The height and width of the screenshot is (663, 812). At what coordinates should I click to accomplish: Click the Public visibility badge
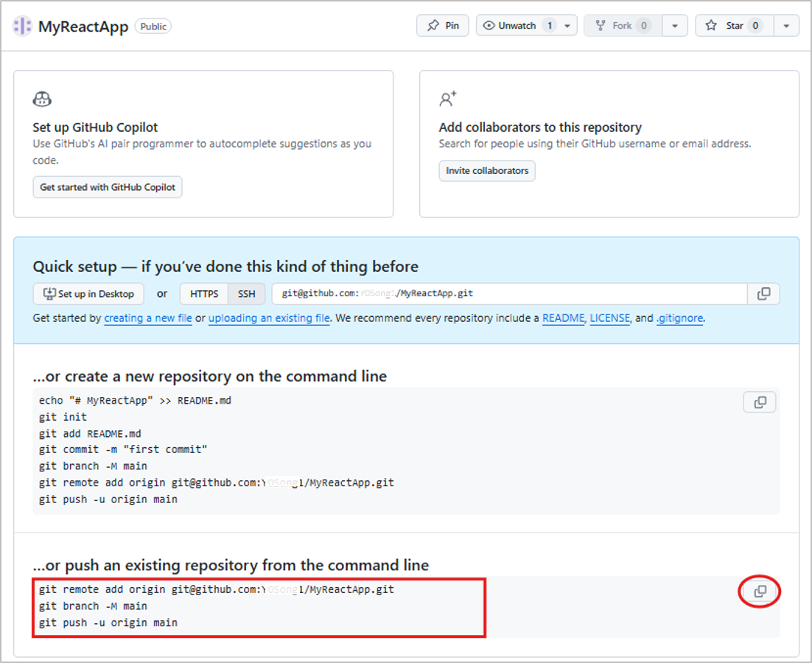[153, 27]
